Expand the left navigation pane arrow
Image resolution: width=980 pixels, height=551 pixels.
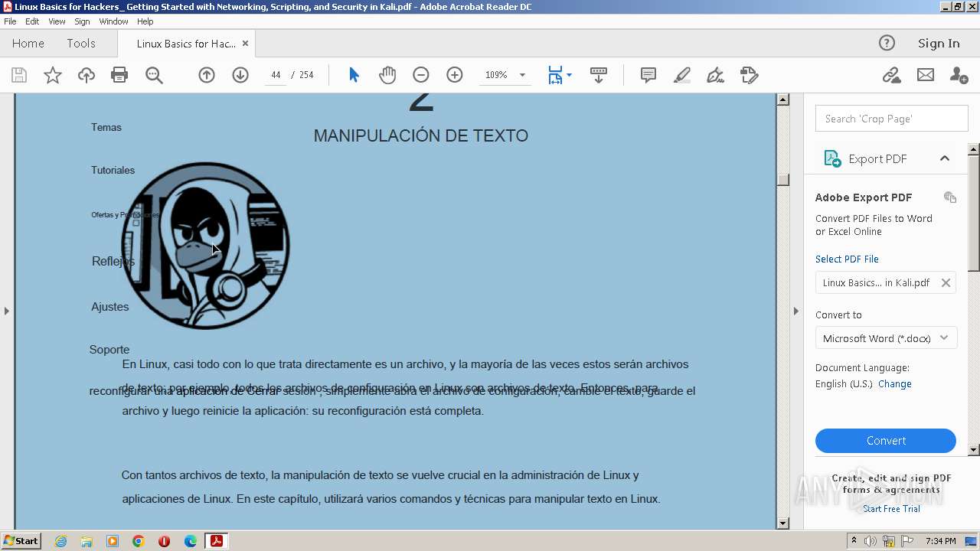coord(6,311)
